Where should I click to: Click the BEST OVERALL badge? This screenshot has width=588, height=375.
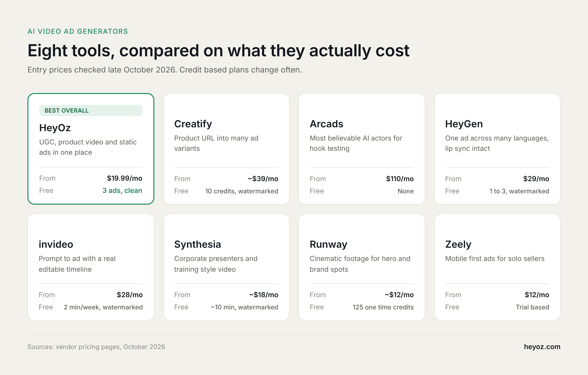(91, 110)
